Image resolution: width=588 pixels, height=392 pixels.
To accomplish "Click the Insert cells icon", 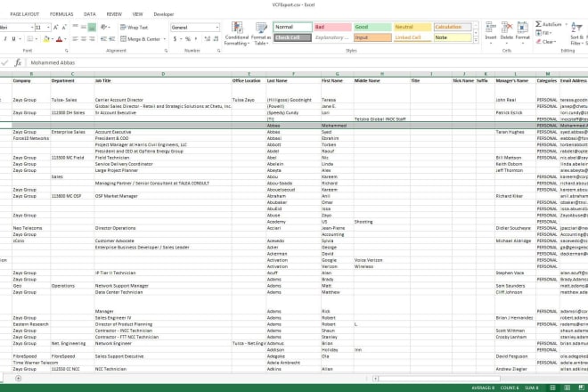I will (491, 29).
